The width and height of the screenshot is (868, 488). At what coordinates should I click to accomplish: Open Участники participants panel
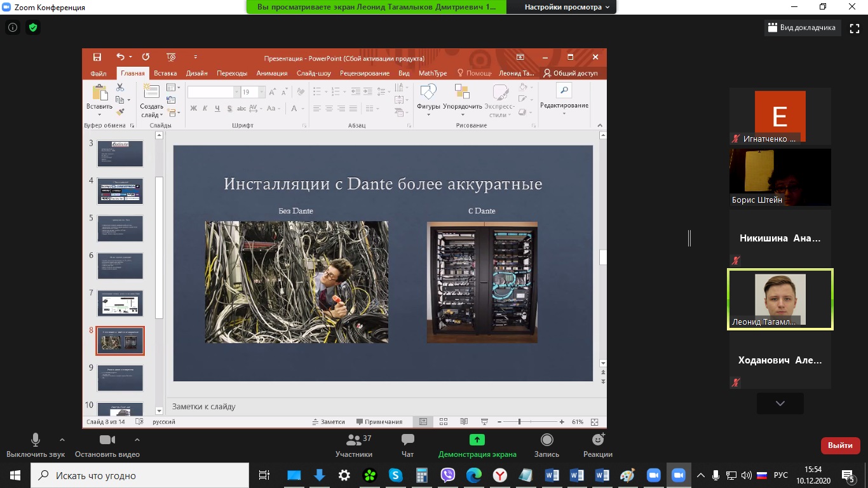click(x=354, y=445)
